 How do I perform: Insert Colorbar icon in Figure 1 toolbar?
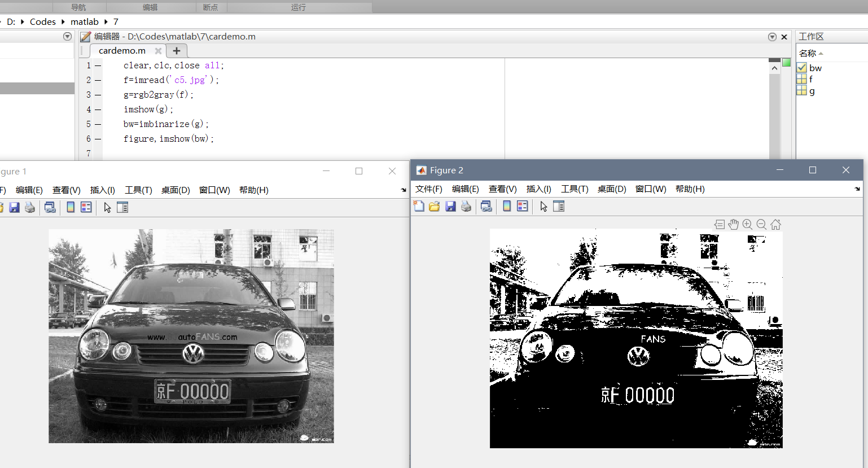click(71, 207)
